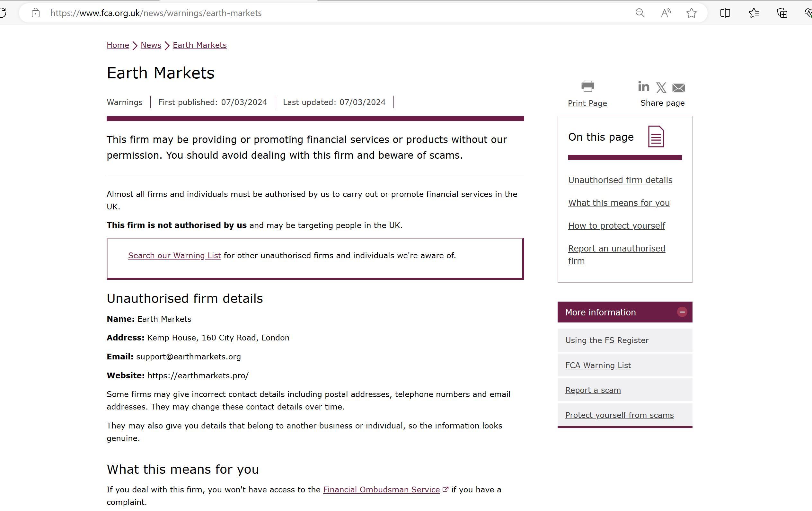812x511 pixels.
Task: Open the Search our Warning List link
Action: [x=174, y=255]
